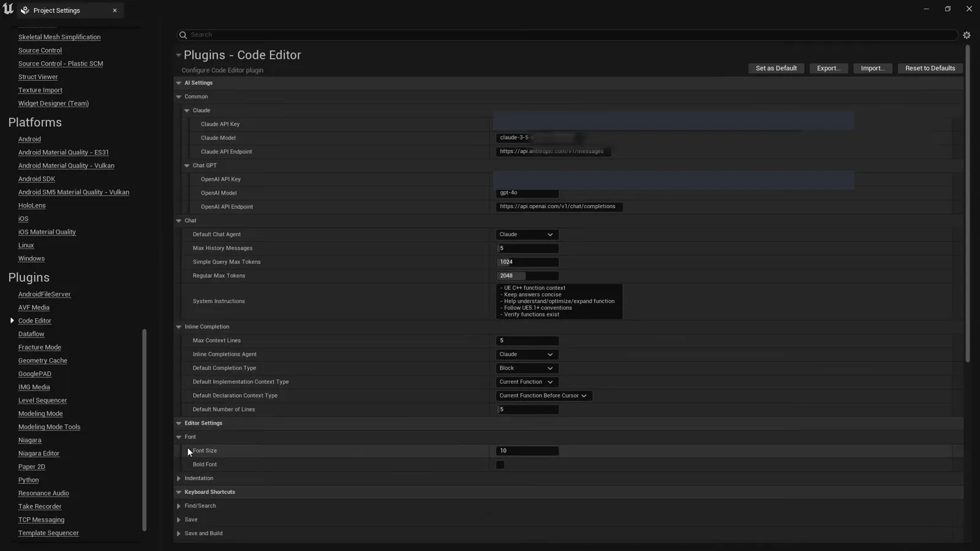Open Source Control - Plastic SCM settings
Screen dimensions: 980x551
tap(61, 64)
